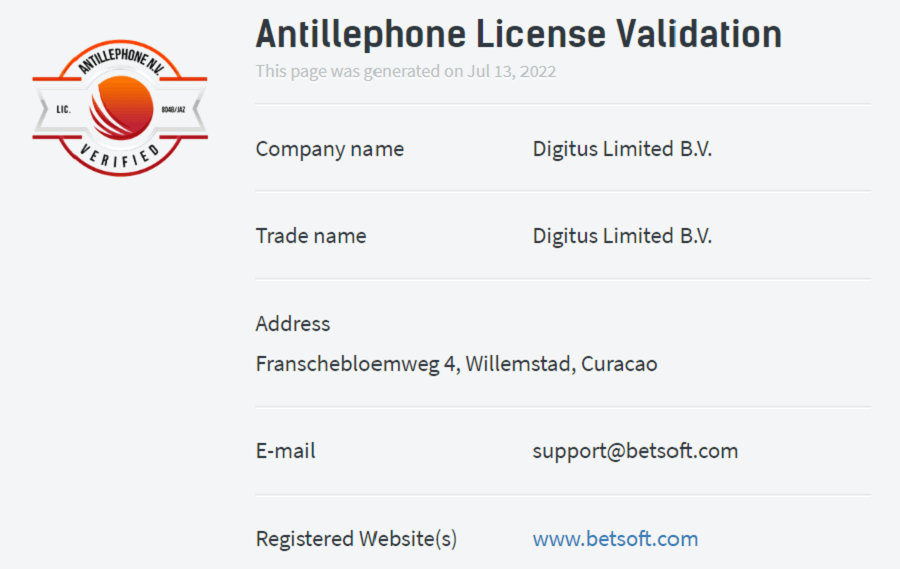
Task: Click the support@betsoft.com email address
Action: (x=635, y=451)
